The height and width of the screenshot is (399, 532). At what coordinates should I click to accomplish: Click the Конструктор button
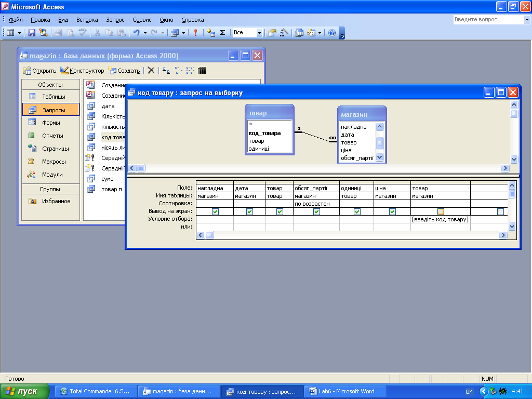click(83, 71)
